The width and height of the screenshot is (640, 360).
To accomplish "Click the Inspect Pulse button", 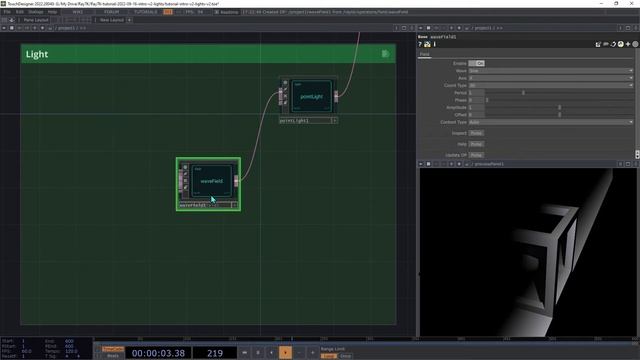I will coord(476,133).
